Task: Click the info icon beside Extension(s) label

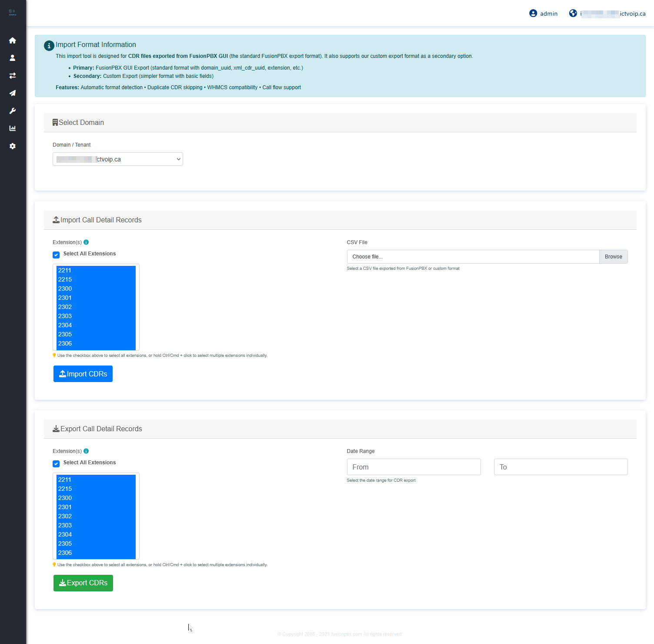Action: 86,242
